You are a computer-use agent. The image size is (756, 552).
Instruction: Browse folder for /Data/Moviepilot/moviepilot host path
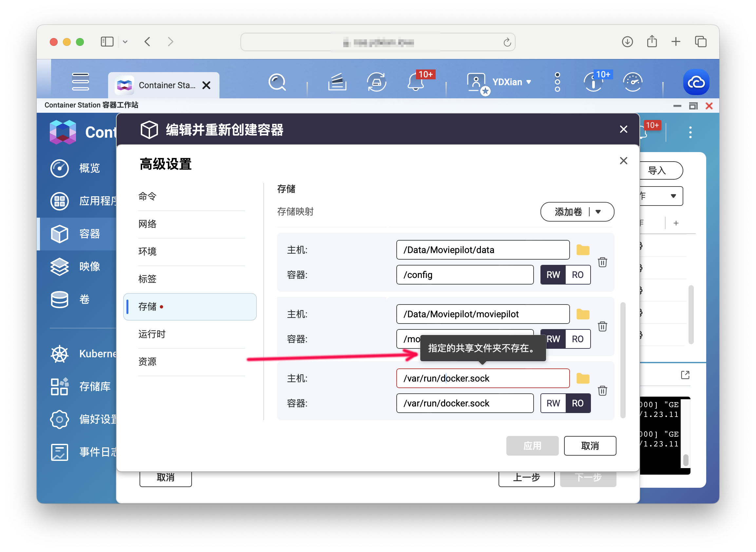(x=583, y=314)
